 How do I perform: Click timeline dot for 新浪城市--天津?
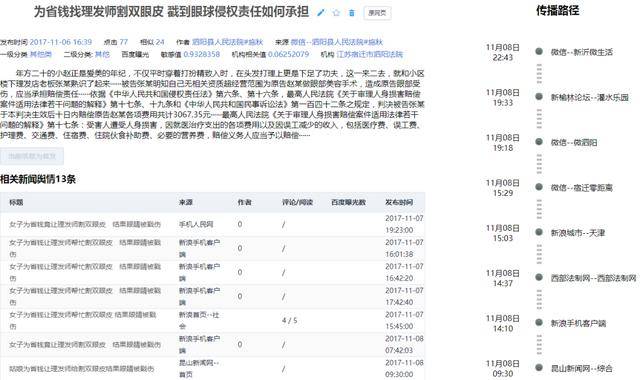pos(539,232)
